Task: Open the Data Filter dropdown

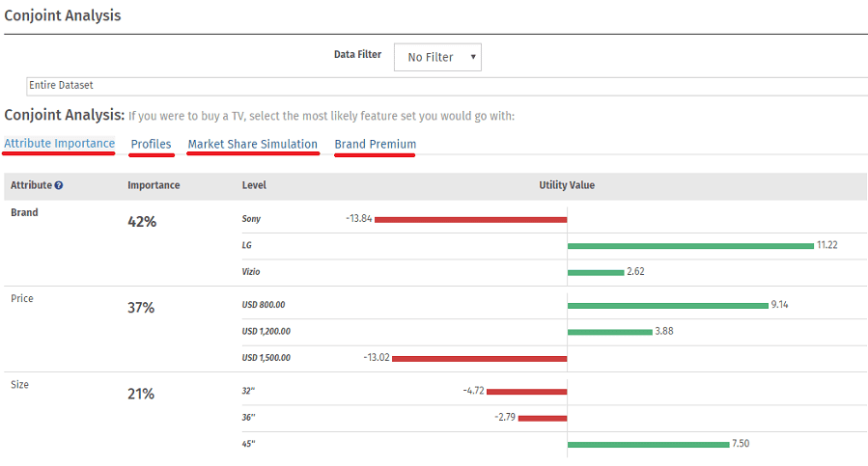Action: pos(437,57)
